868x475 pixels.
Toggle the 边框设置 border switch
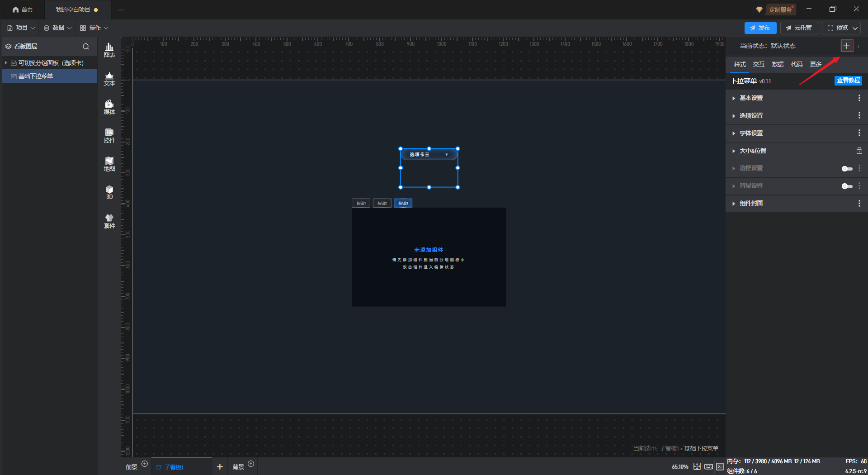click(847, 168)
